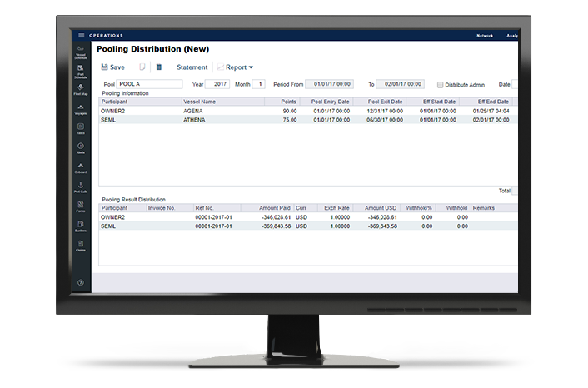Click the Pool input field

(x=149, y=84)
